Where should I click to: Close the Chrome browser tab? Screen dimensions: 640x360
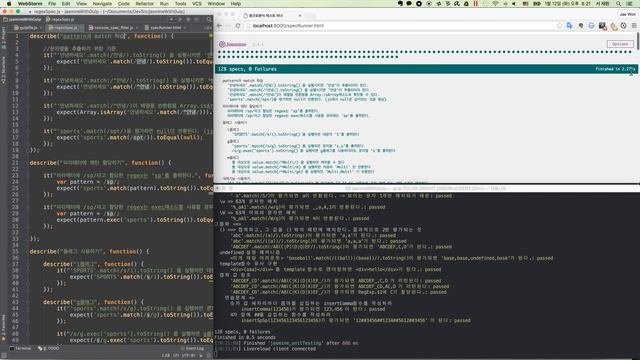click(300, 16)
